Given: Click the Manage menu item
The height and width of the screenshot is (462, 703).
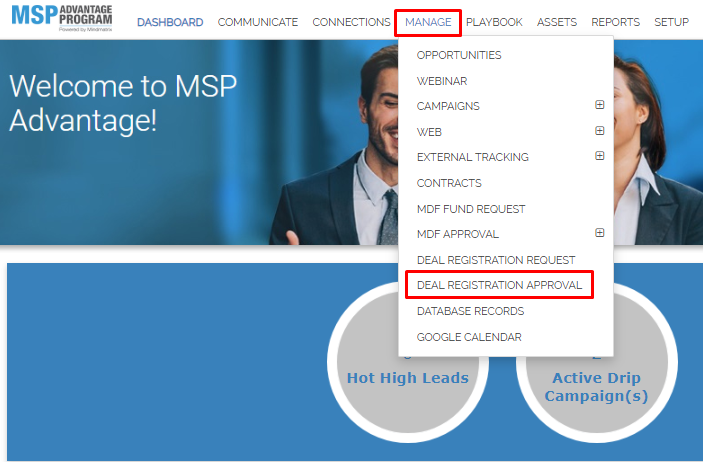Looking at the screenshot, I should coord(428,22).
